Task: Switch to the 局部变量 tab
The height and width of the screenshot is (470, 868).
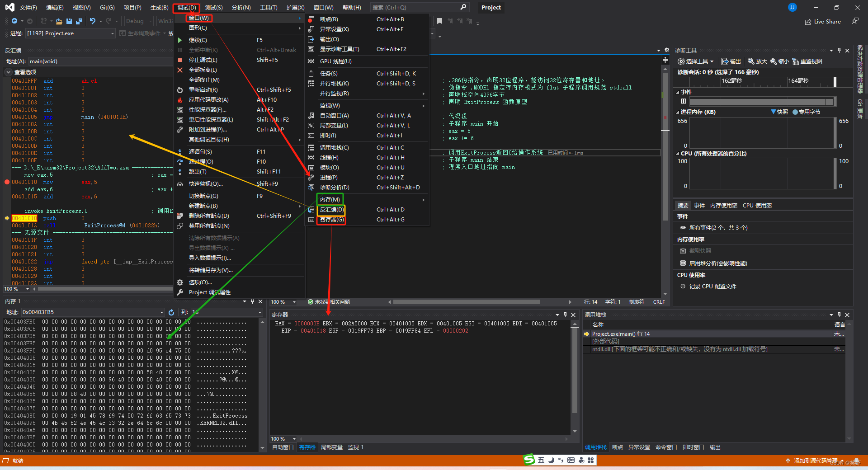Action: coord(332,447)
